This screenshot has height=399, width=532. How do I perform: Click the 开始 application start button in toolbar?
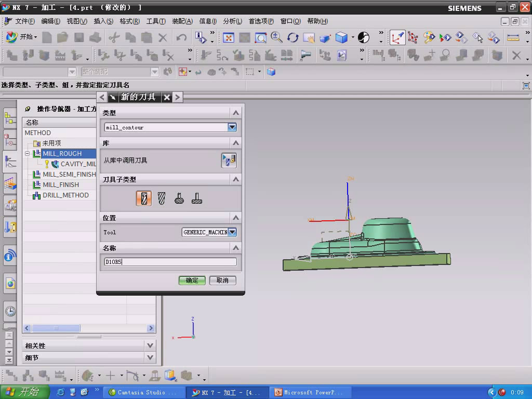(22, 37)
